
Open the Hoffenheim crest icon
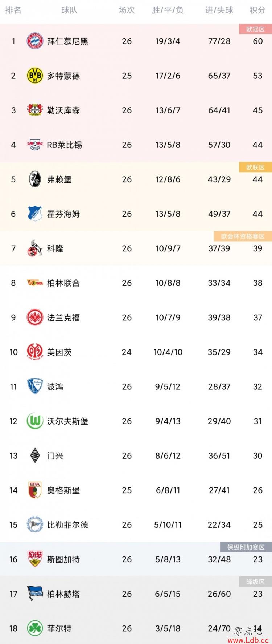pyautogui.click(x=35, y=214)
